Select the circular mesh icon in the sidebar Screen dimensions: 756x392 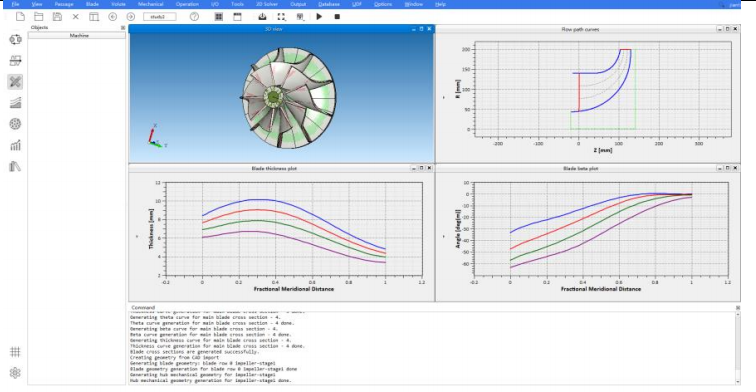[x=15, y=124]
